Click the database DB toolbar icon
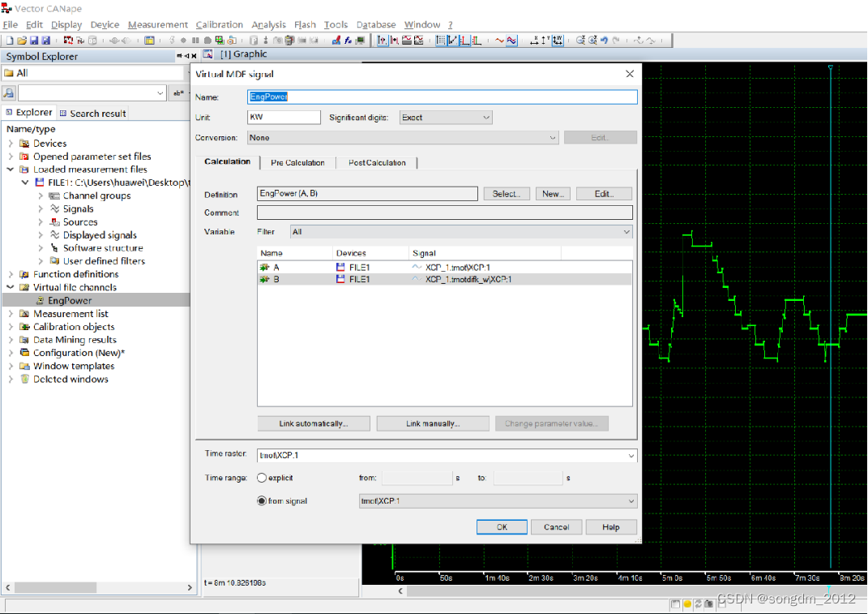 pos(92,40)
